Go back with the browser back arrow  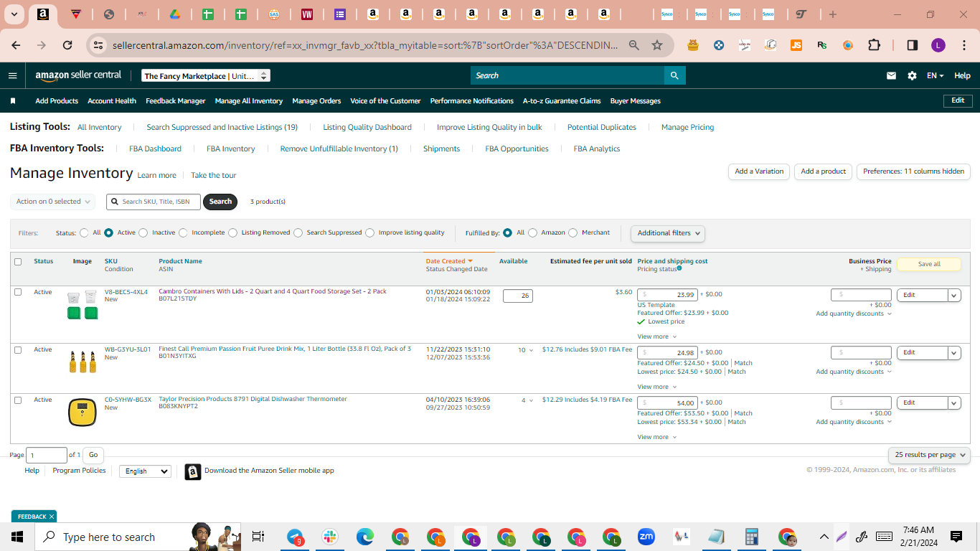click(x=16, y=45)
